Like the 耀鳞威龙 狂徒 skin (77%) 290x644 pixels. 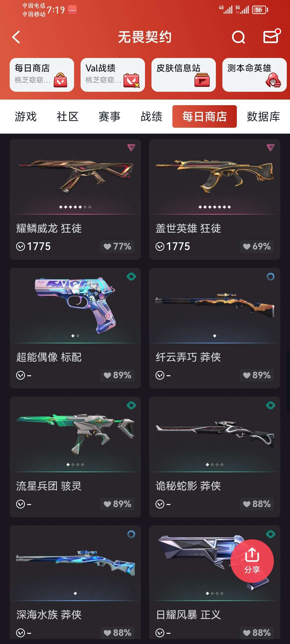[117, 246]
